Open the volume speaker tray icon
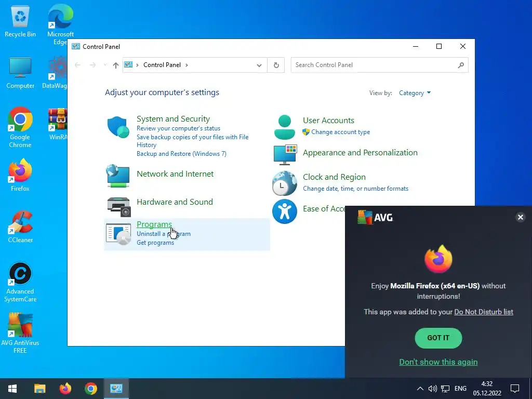The image size is (532, 399). (x=432, y=389)
